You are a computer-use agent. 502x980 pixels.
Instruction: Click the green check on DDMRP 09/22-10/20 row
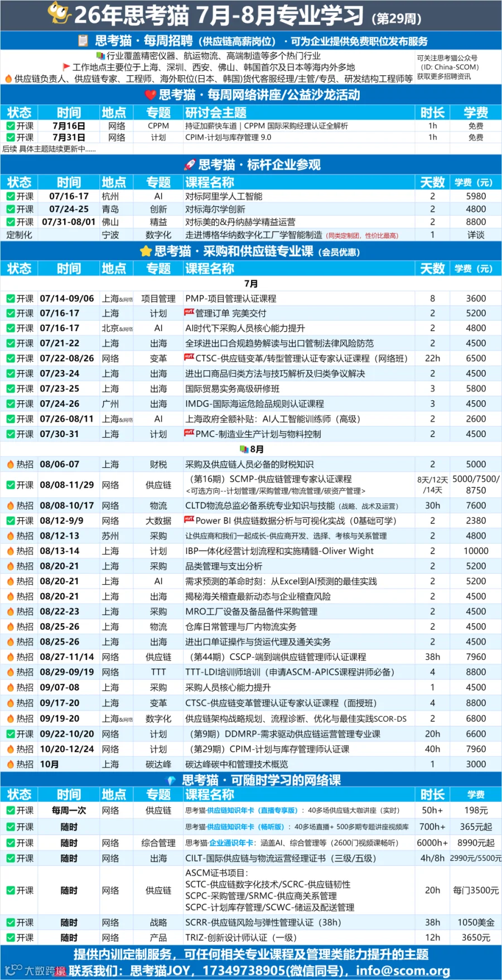pyautogui.click(x=11, y=734)
